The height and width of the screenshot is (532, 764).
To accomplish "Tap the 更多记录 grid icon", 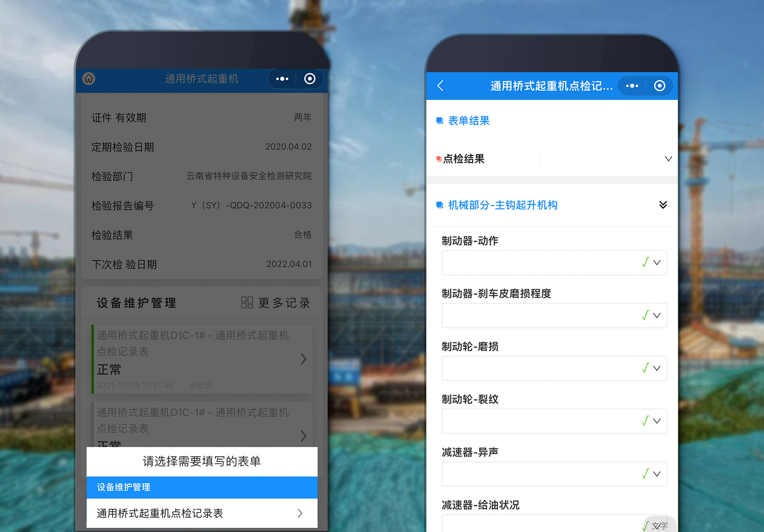I will 246,303.
